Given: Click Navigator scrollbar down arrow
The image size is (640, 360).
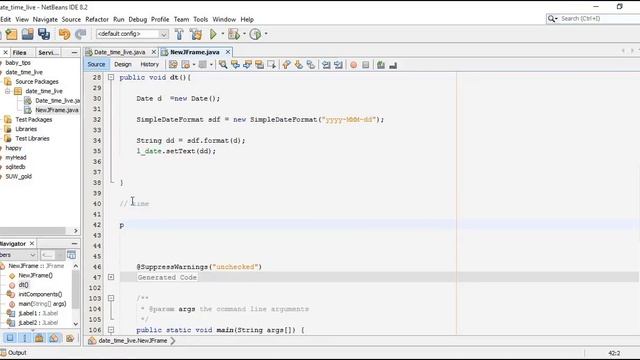Looking at the screenshot, I should [x=76, y=324].
